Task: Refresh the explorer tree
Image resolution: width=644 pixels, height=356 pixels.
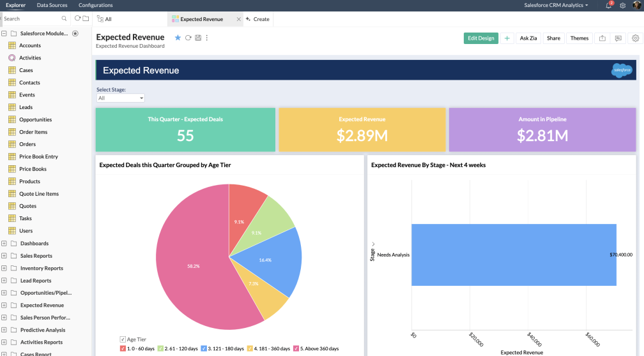Action: click(x=77, y=19)
